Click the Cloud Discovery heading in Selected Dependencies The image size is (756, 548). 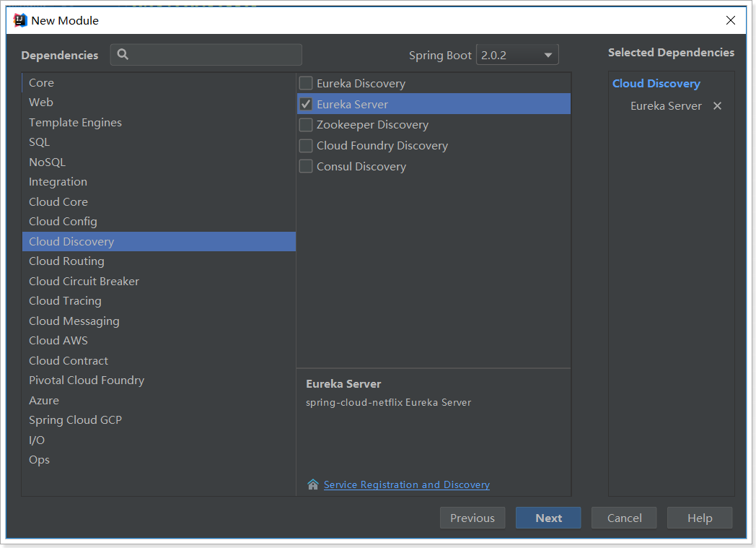click(656, 84)
